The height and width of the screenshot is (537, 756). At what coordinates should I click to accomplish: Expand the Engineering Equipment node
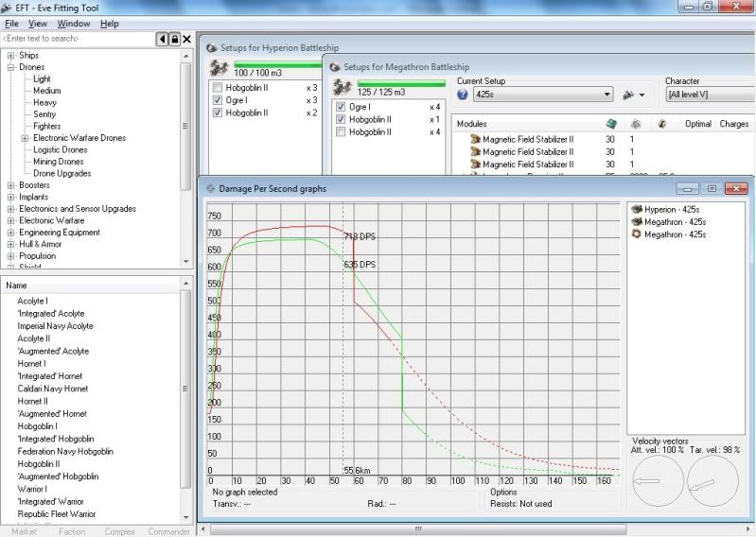click(10, 233)
